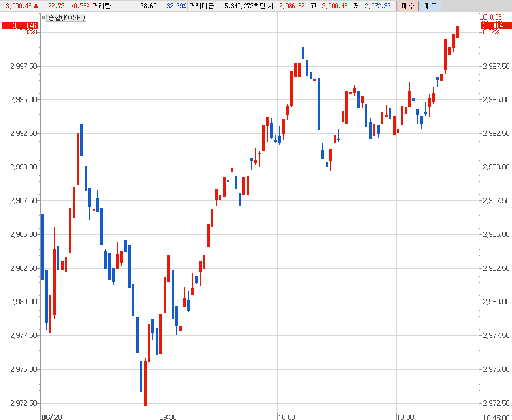Select the 거래량 volume label in header
512x420 pixels.
[102, 6]
